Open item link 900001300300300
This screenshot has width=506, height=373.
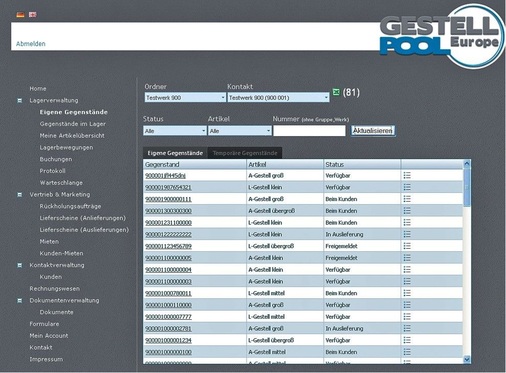click(x=168, y=211)
